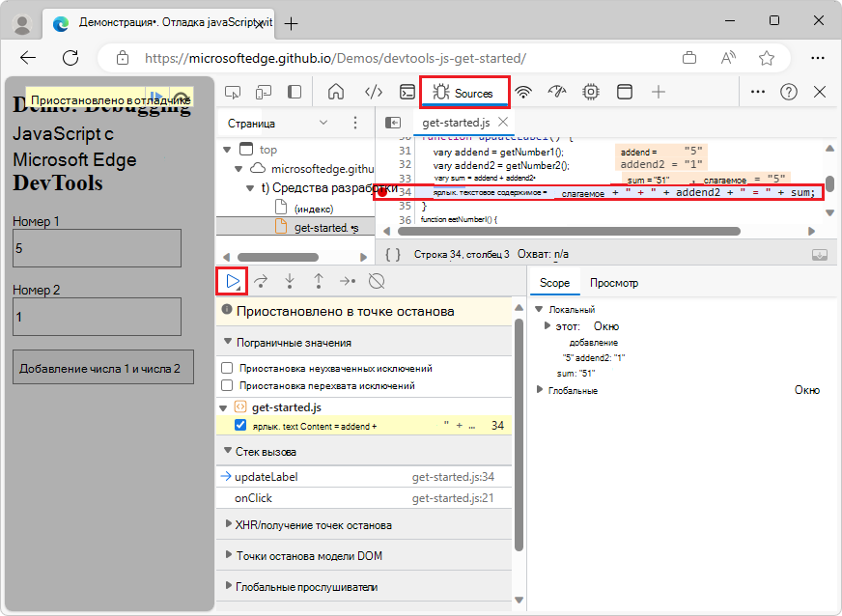Toggle device emulation icon
Viewport: 842px width, 616px height.
tap(263, 93)
